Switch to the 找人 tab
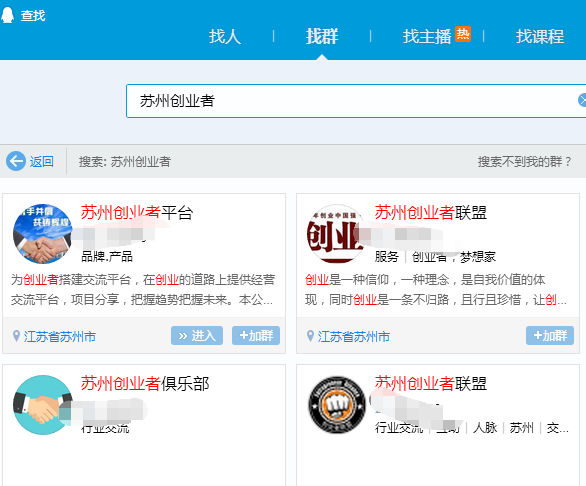This screenshot has height=486, width=586. [225, 36]
